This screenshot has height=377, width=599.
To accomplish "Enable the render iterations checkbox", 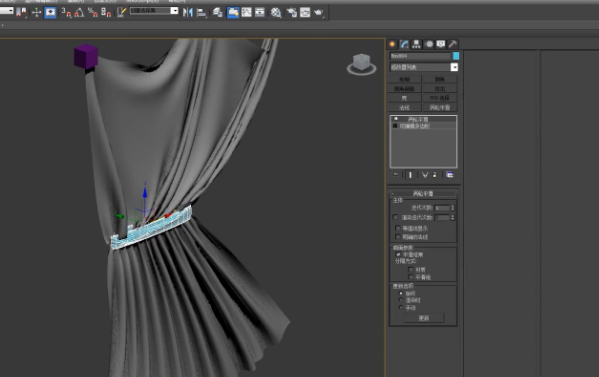I will 395,217.
